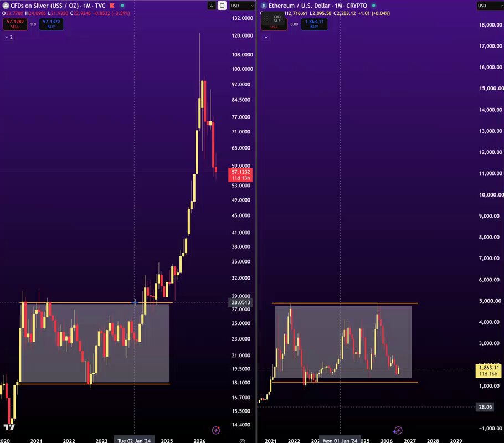Image resolution: width=504 pixels, height=443 pixels.
Task: Click the 132.0000 price axis label
Action: [243, 18]
